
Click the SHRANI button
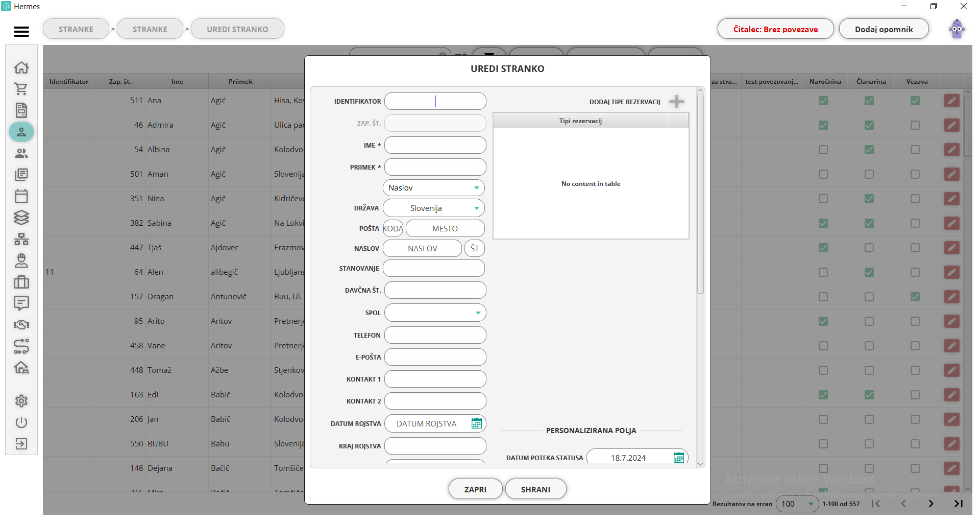click(535, 489)
